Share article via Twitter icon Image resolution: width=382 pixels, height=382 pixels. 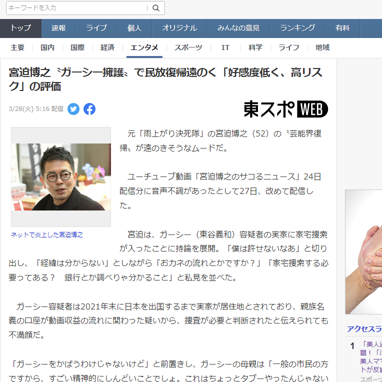[x=73, y=109]
